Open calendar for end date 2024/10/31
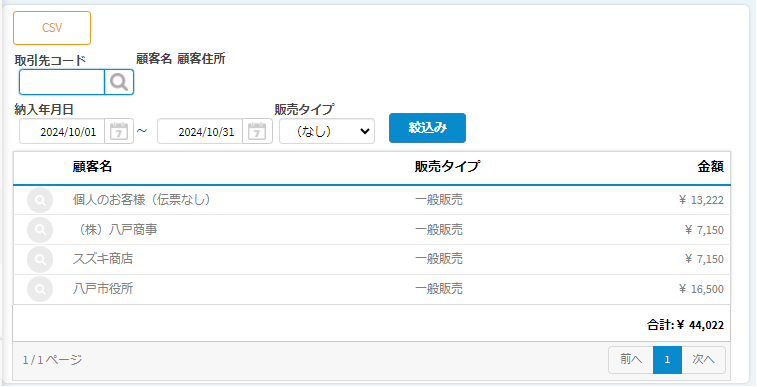The height and width of the screenshot is (387, 757). click(x=257, y=131)
